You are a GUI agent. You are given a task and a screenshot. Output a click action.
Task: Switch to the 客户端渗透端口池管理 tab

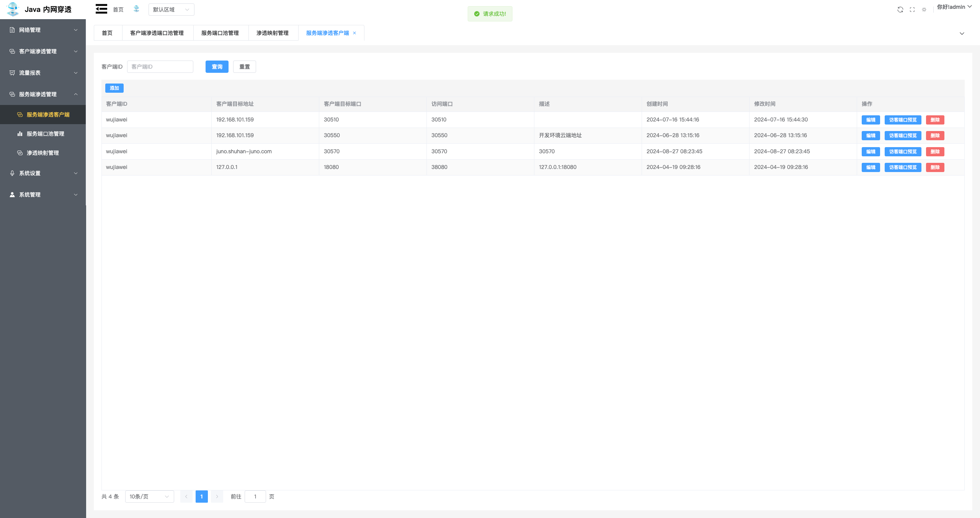coord(157,33)
